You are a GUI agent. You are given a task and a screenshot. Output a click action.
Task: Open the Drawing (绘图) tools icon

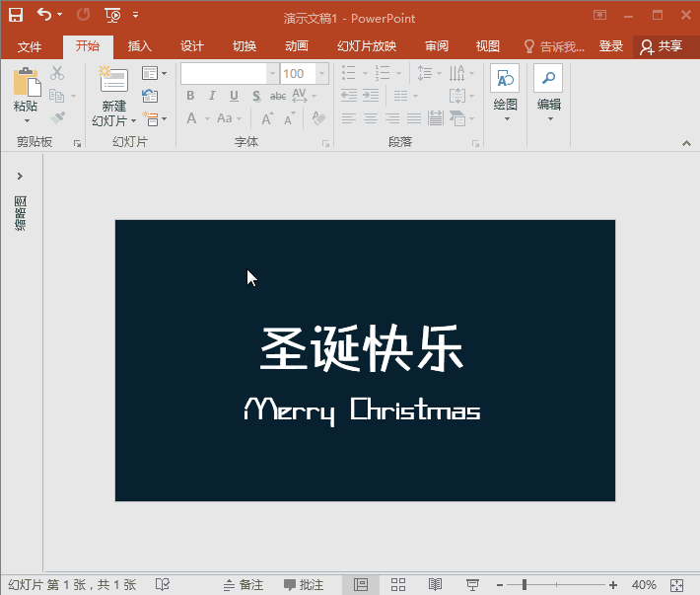[505, 79]
